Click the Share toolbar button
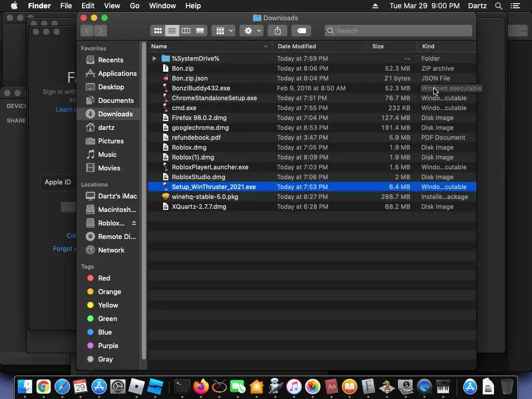Image resolution: width=532 pixels, height=399 pixels. coord(277,31)
